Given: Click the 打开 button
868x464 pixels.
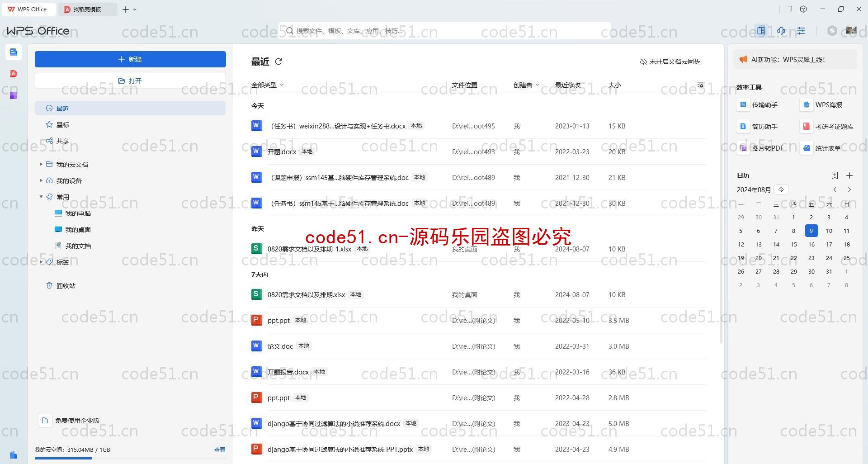Looking at the screenshot, I should coord(130,81).
